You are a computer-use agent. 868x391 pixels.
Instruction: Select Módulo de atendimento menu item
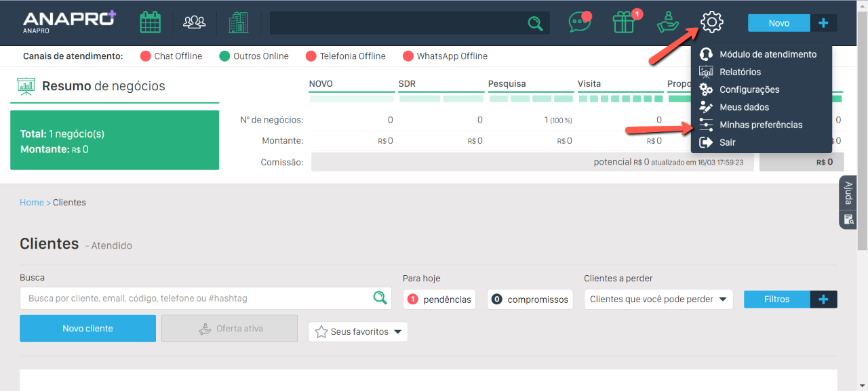pyautogui.click(x=767, y=54)
